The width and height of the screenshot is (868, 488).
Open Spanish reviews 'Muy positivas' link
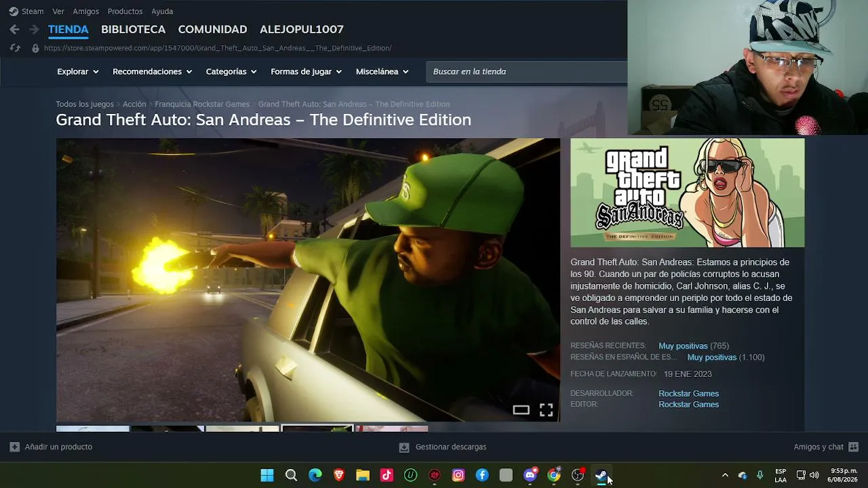[x=712, y=358]
